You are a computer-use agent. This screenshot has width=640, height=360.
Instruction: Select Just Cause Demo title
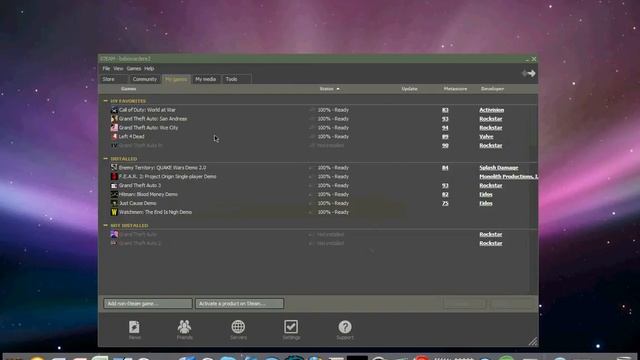(x=138, y=203)
